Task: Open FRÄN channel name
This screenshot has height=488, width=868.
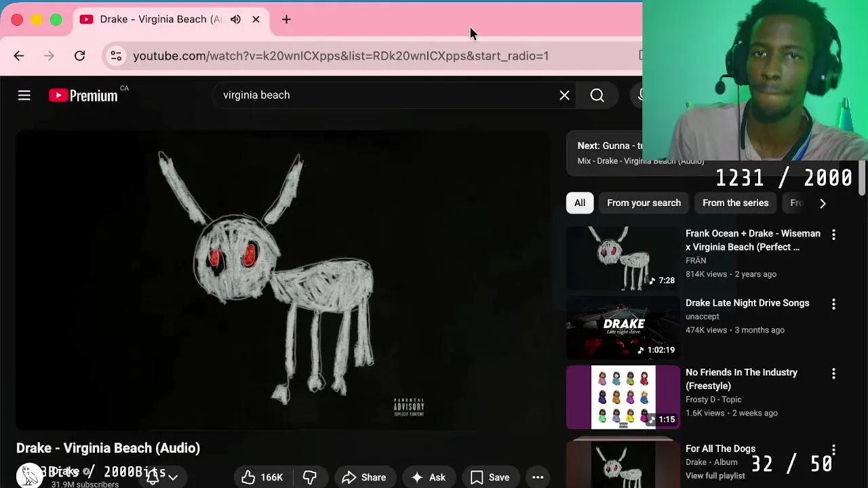Action: [x=696, y=260]
